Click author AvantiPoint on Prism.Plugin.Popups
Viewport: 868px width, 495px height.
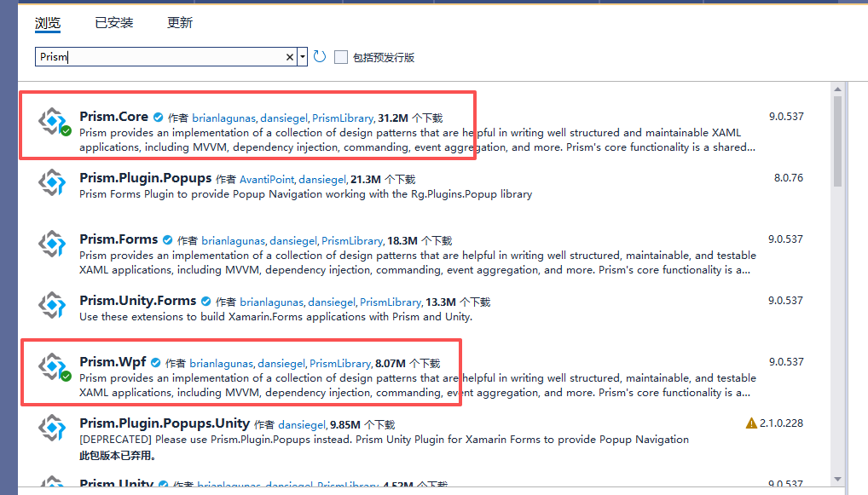(267, 180)
